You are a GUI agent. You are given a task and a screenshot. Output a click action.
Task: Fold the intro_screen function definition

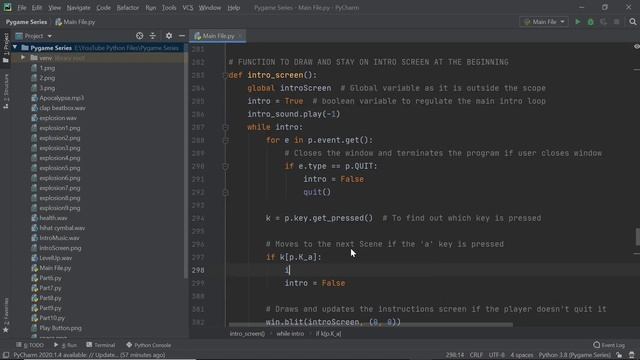point(225,75)
